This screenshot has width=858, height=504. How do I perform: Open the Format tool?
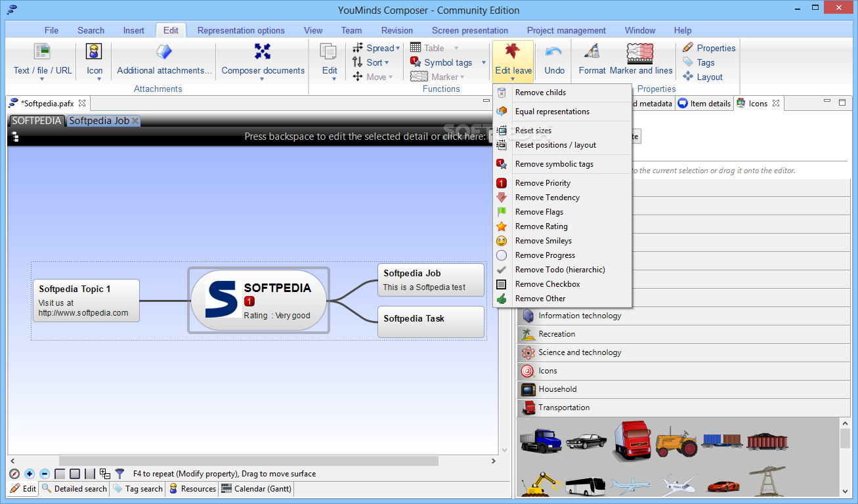[x=592, y=59]
